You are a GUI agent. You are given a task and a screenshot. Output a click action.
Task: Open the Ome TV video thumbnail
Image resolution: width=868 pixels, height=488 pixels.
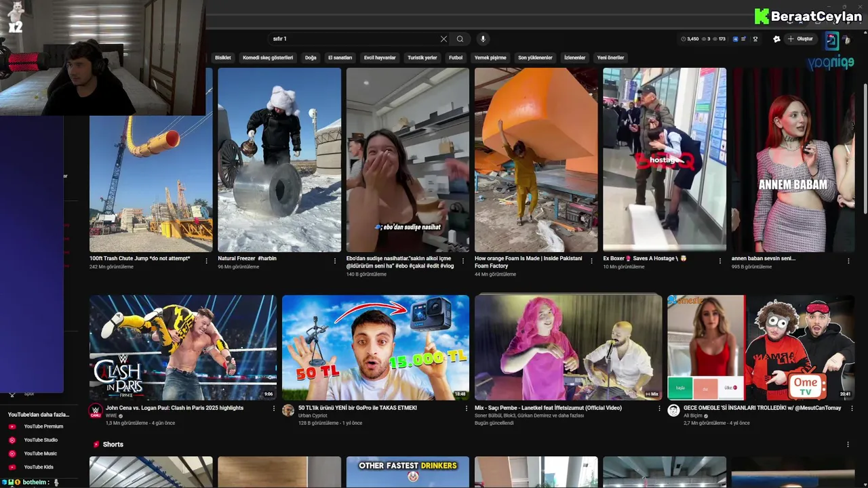[x=761, y=347]
